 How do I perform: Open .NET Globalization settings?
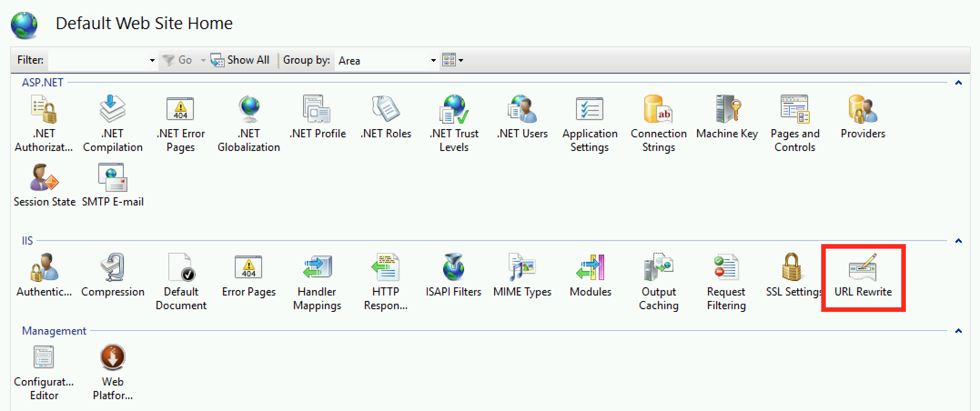[x=249, y=123]
